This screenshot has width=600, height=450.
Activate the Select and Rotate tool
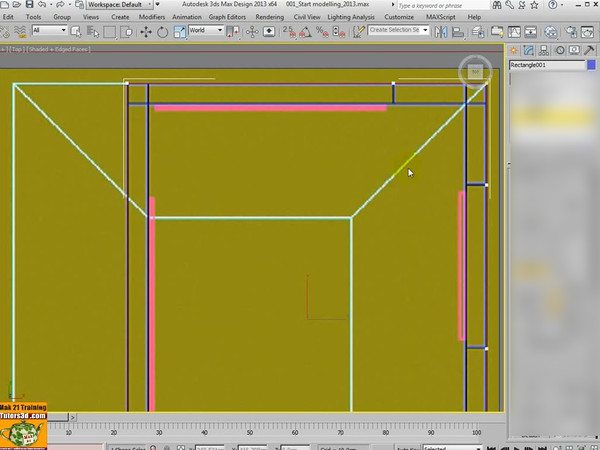[x=162, y=32]
